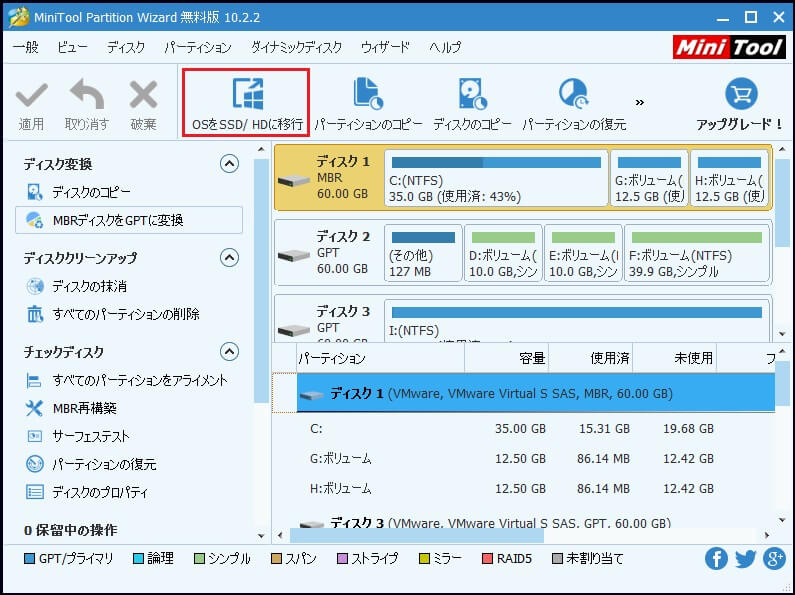Show more toolbar items with » chevron
Viewport: 795px width, 595px height.
tap(640, 103)
